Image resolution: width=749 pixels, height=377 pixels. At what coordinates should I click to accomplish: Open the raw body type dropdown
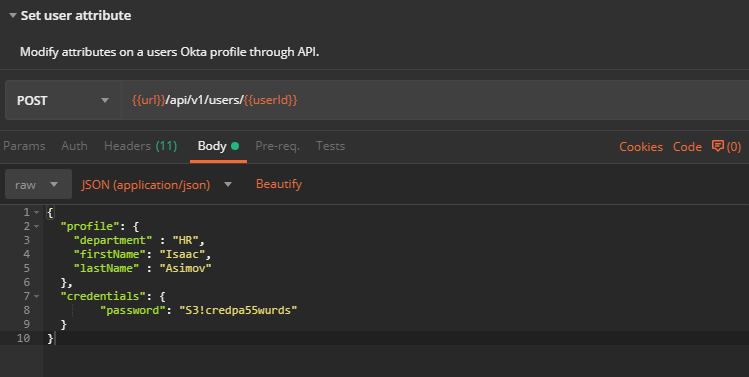[38, 184]
